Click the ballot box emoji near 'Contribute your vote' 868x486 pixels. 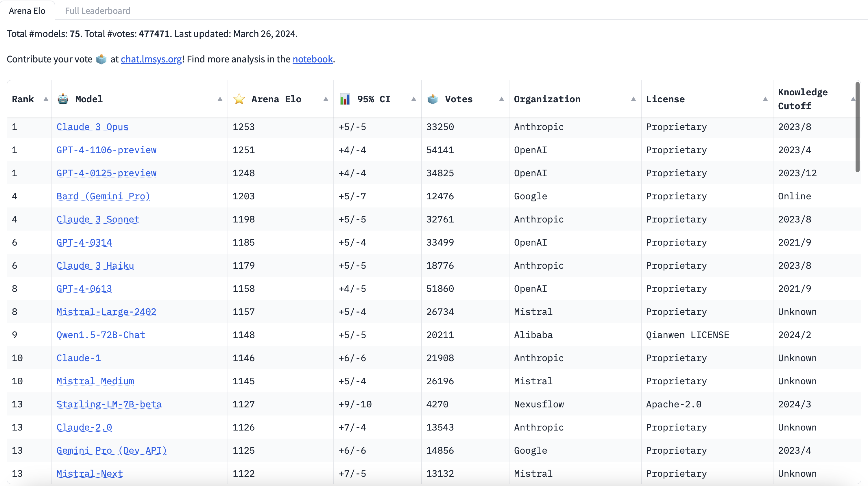(x=101, y=59)
